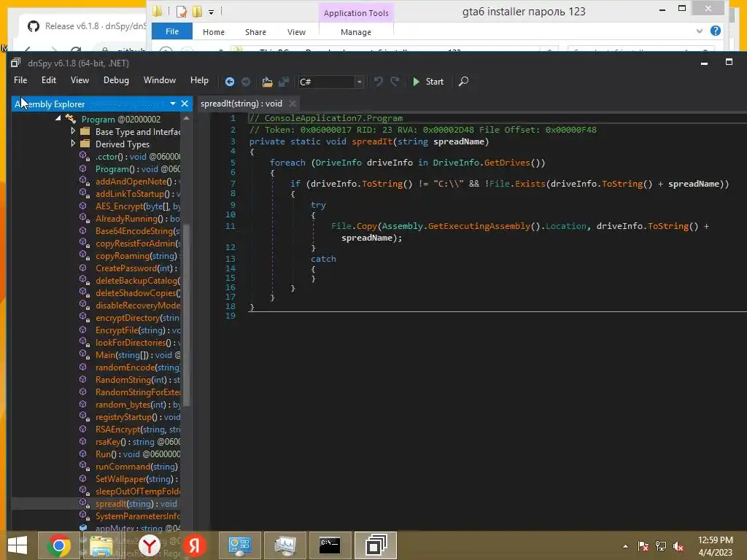747x560 pixels.
Task: Collapse the Program @02000002 tree node
Action: point(58,118)
